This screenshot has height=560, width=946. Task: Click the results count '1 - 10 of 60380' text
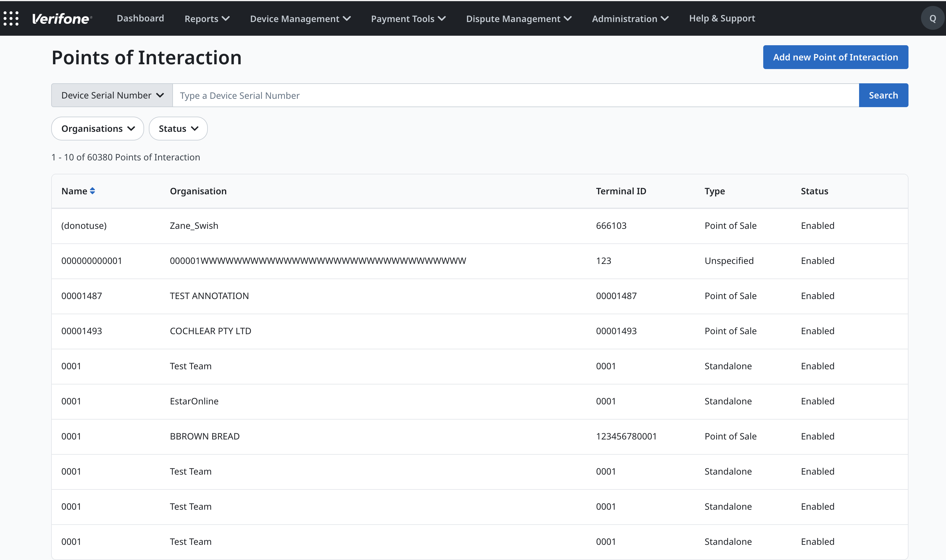(x=126, y=157)
